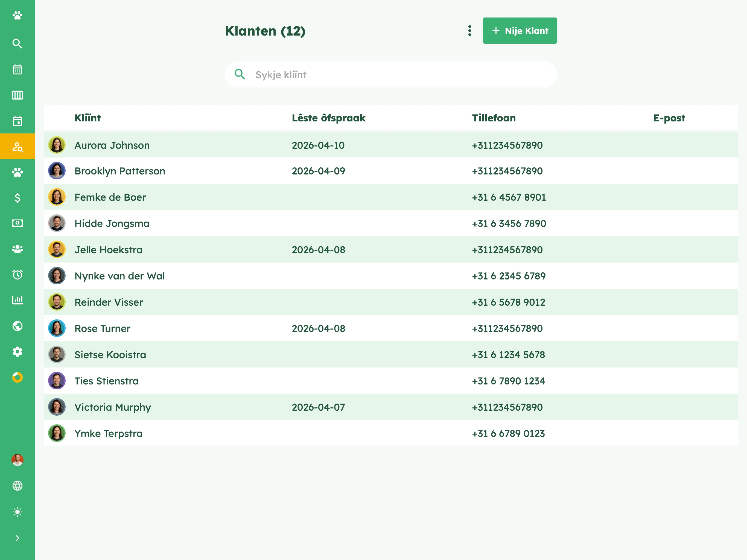The width and height of the screenshot is (747, 560).
Task: Open the language wireframe globe icon
Action: pos(17,486)
